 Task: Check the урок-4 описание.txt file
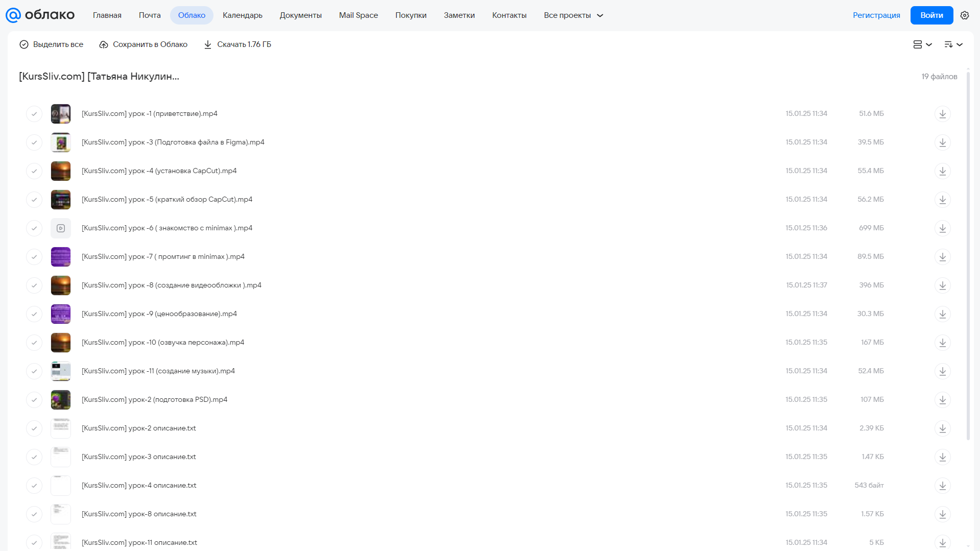tap(34, 486)
